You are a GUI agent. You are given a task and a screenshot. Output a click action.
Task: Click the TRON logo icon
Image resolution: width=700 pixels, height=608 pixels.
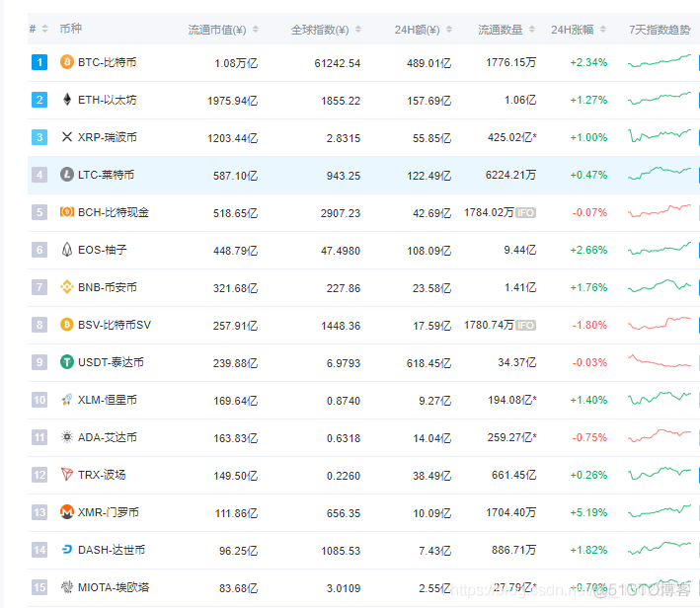click(67, 474)
